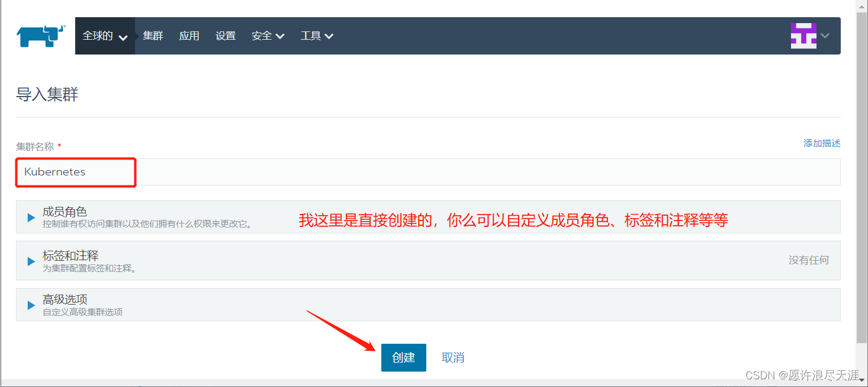The height and width of the screenshot is (387, 868).
Task: Click the 创建 button
Action: (404, 357)
